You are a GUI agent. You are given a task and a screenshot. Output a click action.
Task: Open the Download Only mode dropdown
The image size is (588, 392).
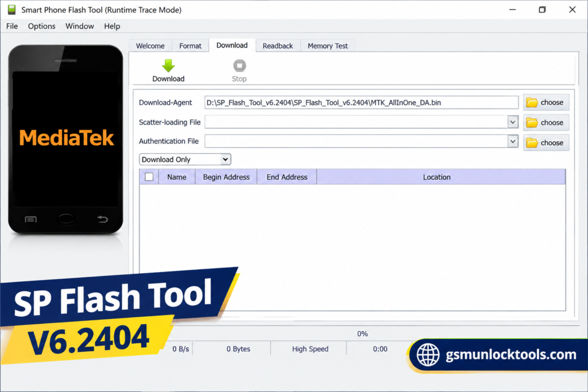tap(185, 160)
